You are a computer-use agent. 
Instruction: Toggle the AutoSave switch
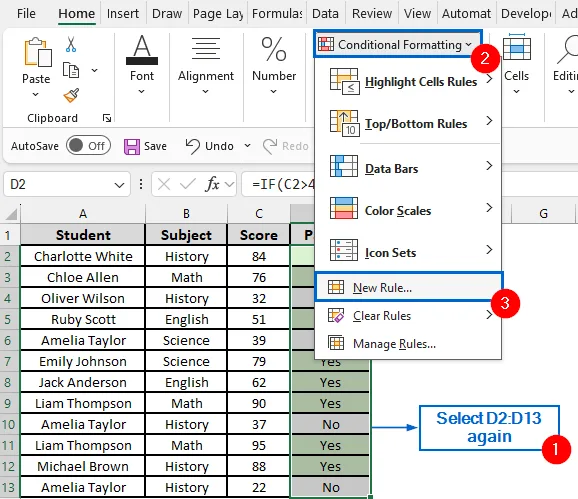coord(88,146)
